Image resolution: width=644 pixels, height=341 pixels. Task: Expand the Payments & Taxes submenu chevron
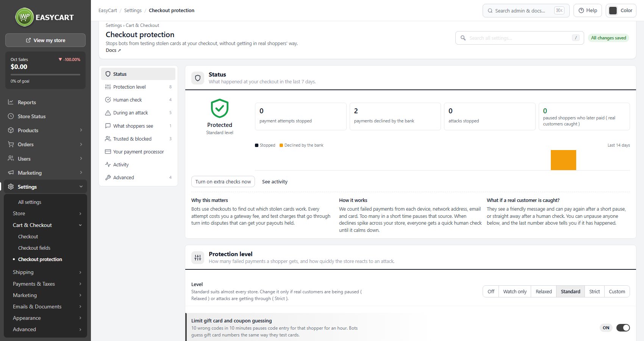tap(80, 284)
